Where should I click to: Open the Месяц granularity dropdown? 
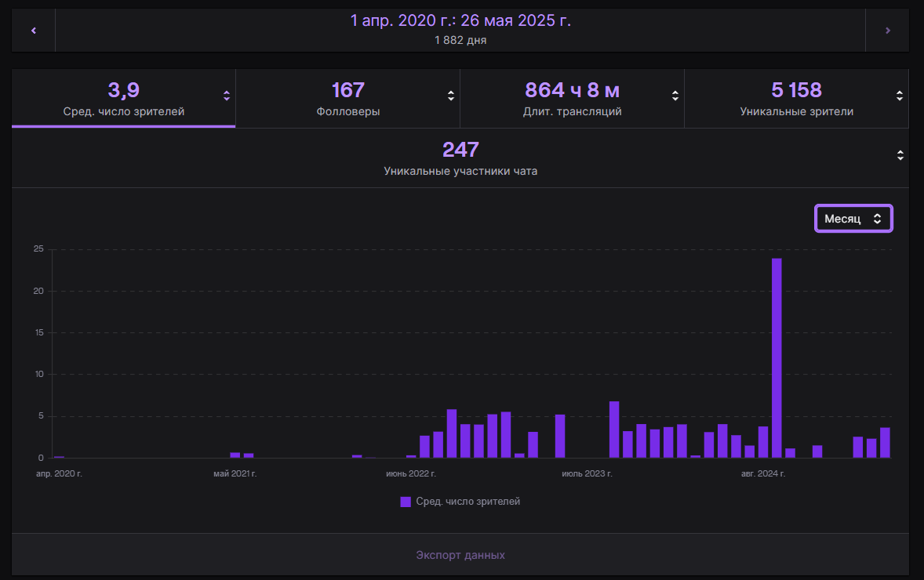[x=853, y=219]
